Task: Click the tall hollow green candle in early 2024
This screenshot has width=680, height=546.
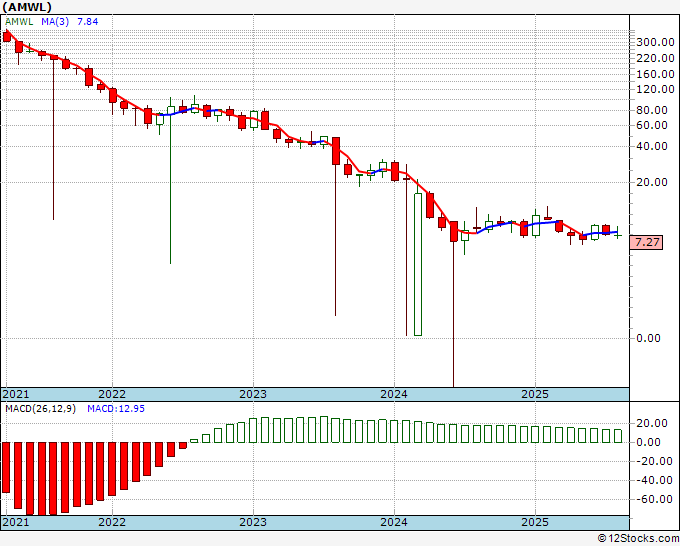Action: click(418, 264)
